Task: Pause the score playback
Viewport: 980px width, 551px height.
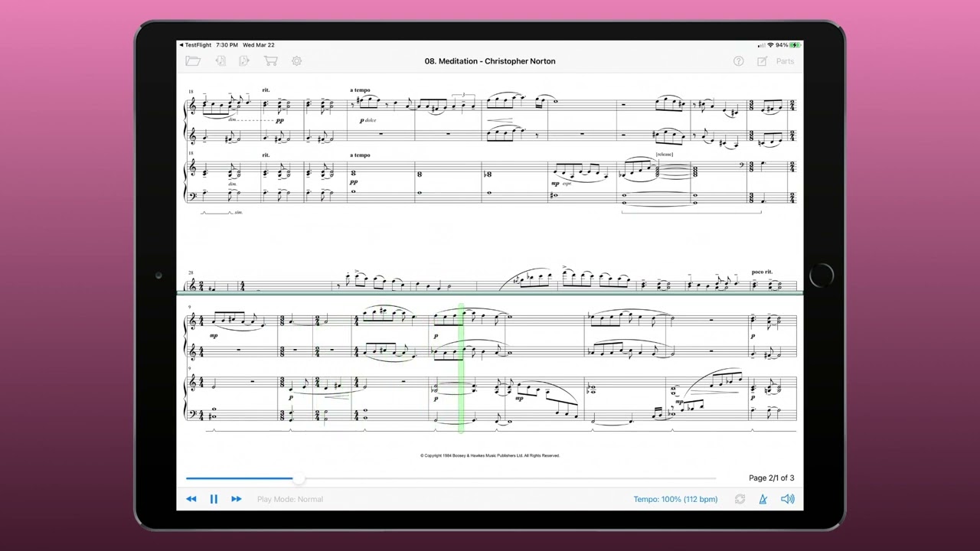Action: click(x=214, y=499)
